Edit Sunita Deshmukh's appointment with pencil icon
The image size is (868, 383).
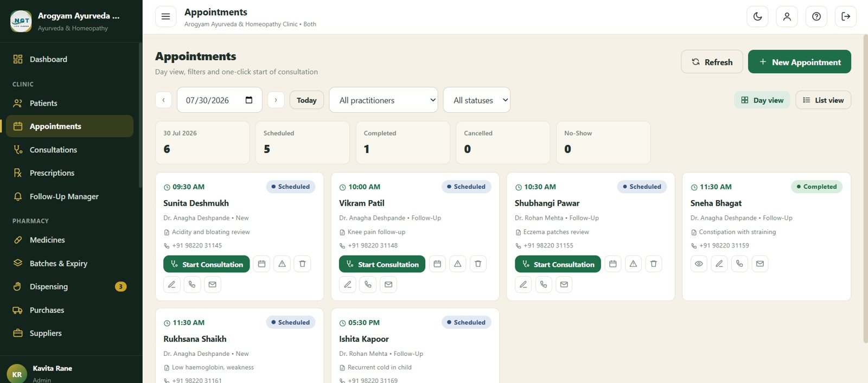(x=172, y=284)
